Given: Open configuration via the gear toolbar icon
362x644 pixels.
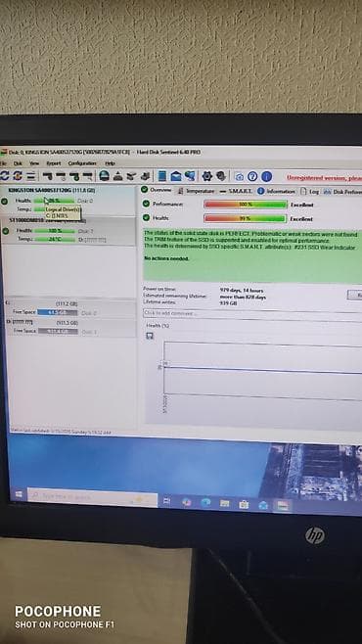Looking at the screenshot, I should [x=206, y=176].
